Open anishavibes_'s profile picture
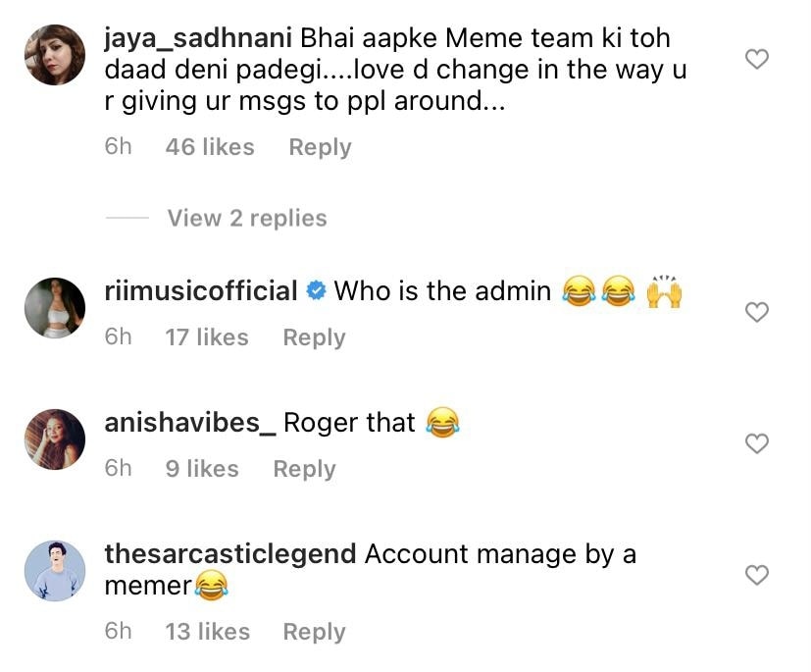This screenshot has height=672, width=811. point(54,439)
